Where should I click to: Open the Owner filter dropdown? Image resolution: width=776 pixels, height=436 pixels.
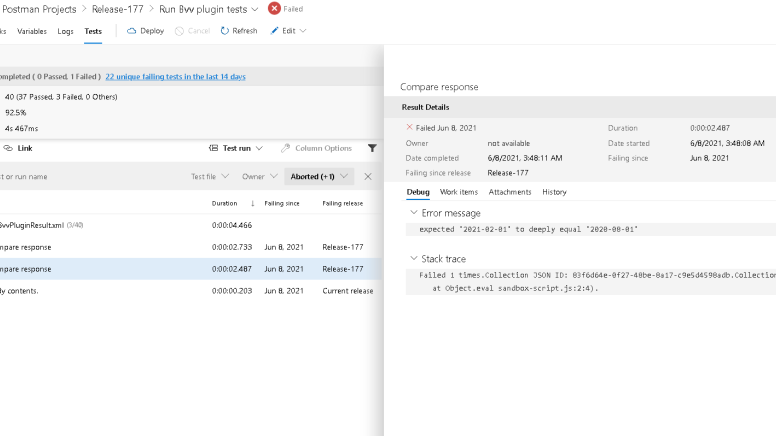[274, 176]
